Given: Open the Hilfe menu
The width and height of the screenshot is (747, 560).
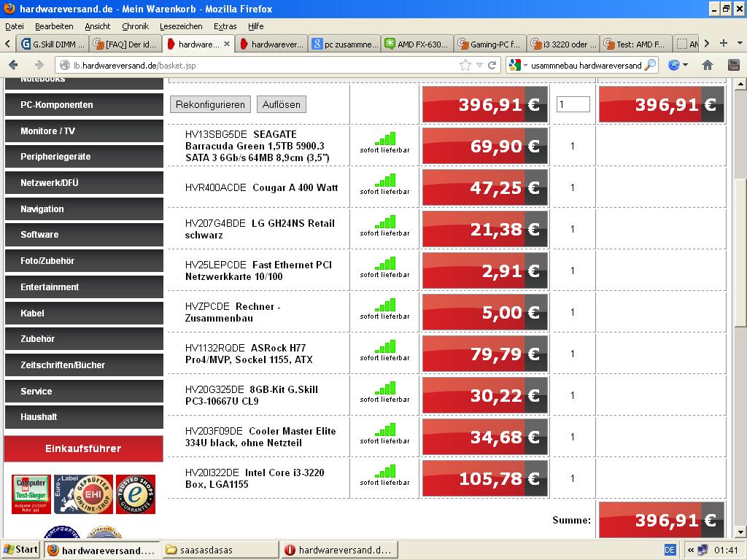Looking at the screenshot, I should (x=256, y=26).
